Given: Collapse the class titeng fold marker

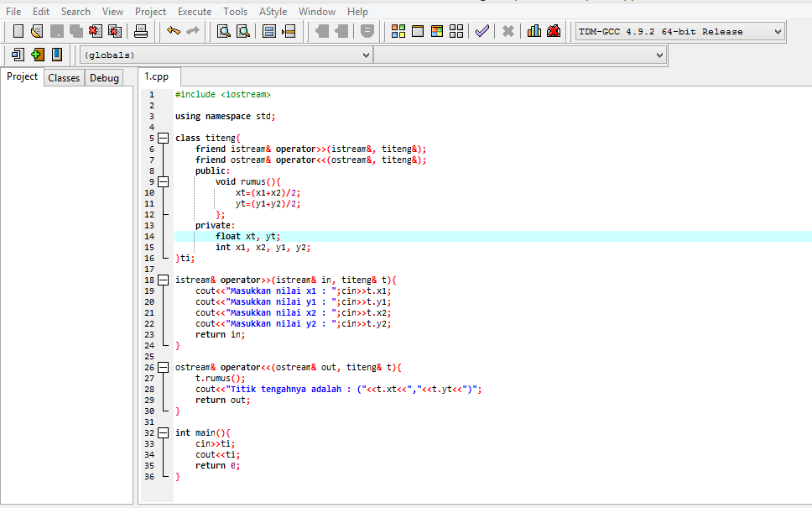Looking at the screenshot, I should 164,138.
